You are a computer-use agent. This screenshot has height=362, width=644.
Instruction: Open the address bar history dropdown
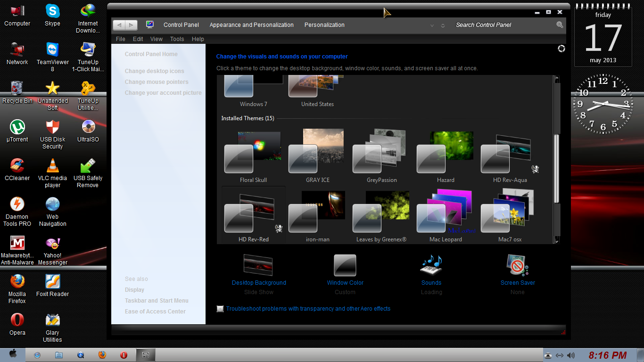click(432, 25)
